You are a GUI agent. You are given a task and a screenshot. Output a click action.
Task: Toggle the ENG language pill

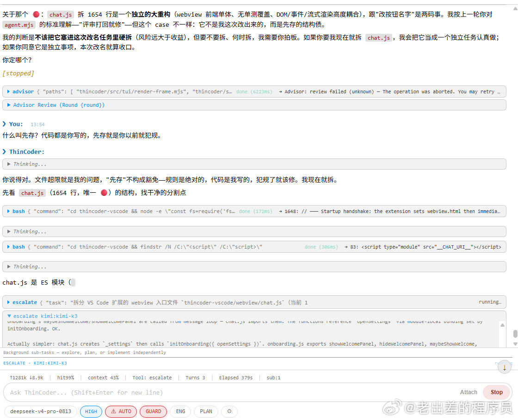coord(180,411)
